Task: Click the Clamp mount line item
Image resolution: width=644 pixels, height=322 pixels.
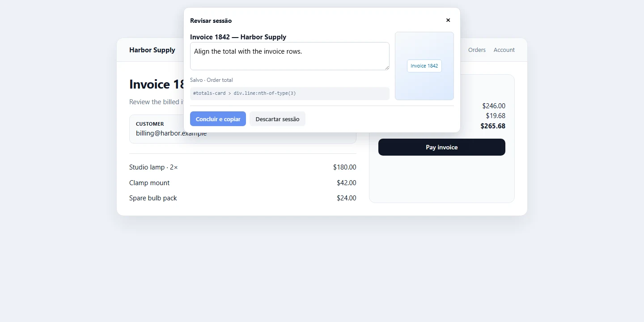Action: (x=243, y=183)
